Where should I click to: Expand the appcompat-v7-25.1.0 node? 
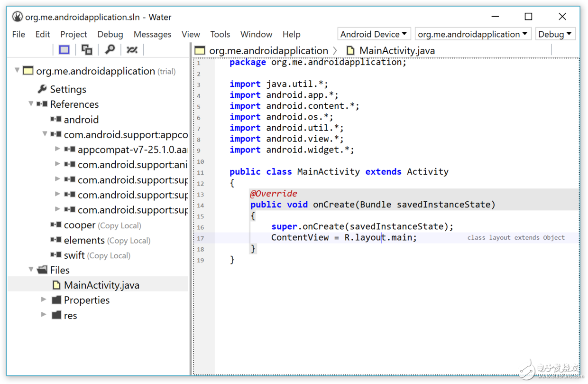(x=57, y=150)
